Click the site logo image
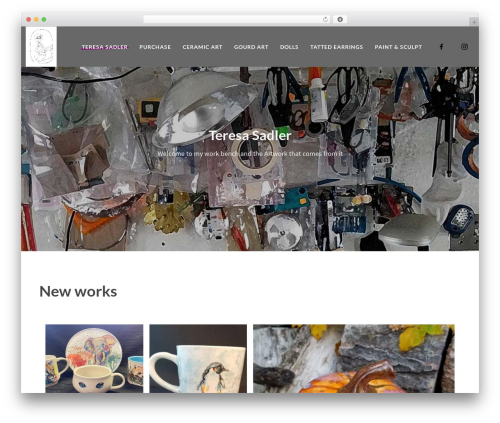The image size is (500, 423). (x=41, y=47)
